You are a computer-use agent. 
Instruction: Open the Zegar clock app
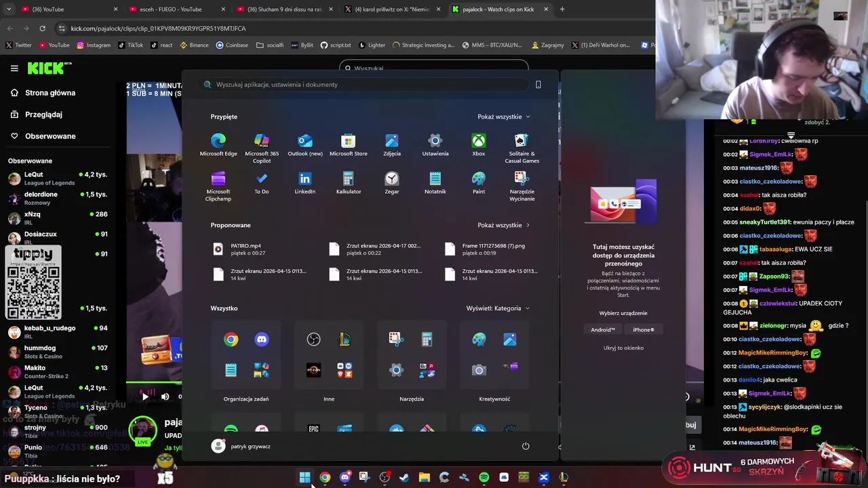tap(392, 183)
